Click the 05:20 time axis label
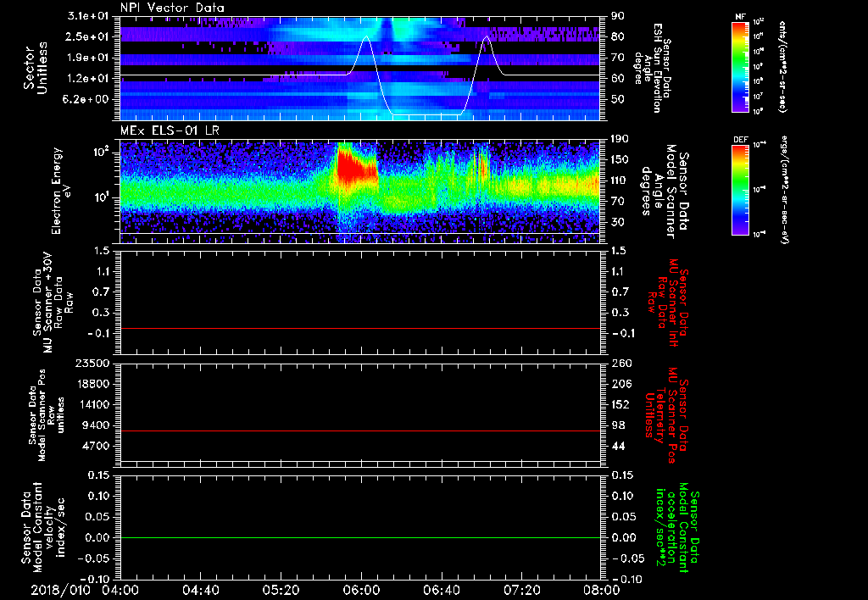This screenshot has height=600, width=868. point(281,590)
